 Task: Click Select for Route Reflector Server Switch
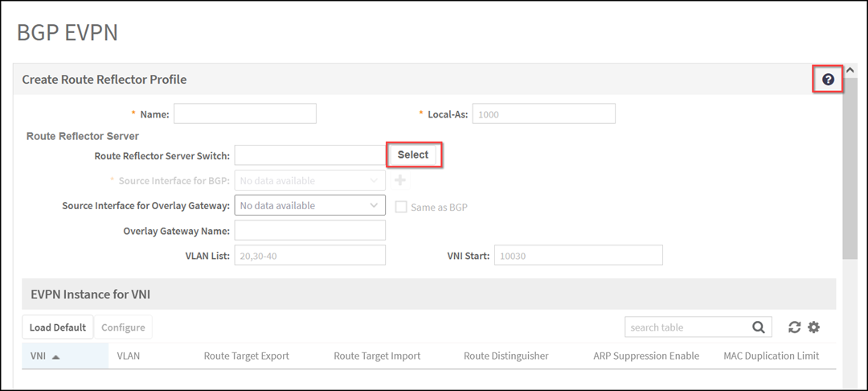413,155
